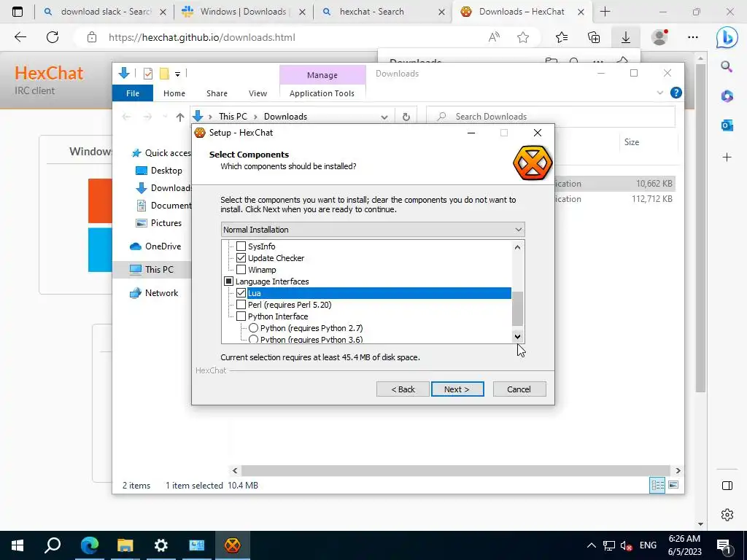Click File Explorer help question icon
The image size is (747, 560).
point(676,93)
